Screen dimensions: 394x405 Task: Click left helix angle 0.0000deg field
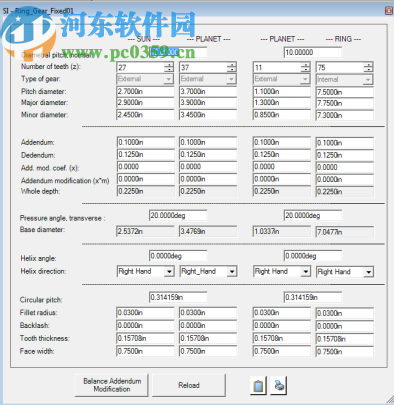[x=178, y=256]
